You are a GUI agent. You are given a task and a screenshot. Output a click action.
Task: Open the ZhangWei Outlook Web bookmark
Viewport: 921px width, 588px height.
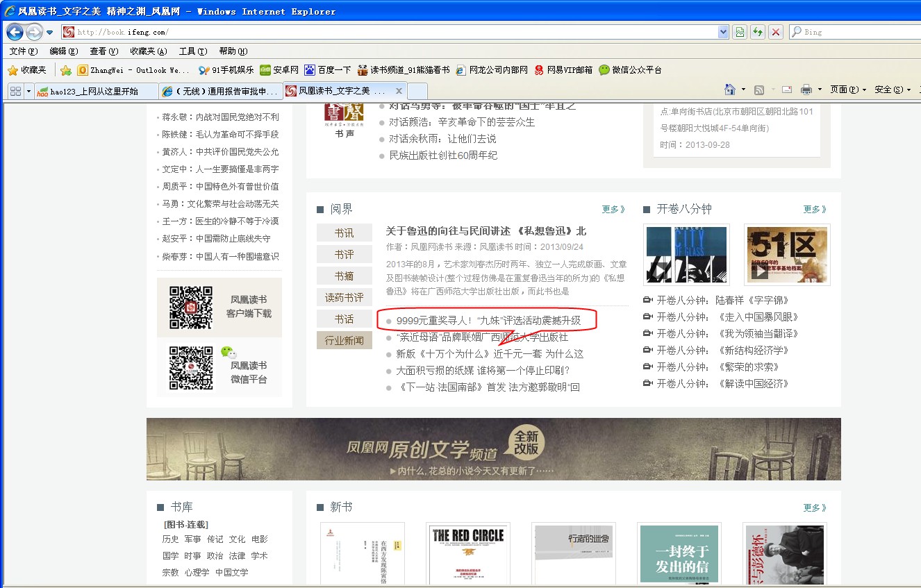133,70
